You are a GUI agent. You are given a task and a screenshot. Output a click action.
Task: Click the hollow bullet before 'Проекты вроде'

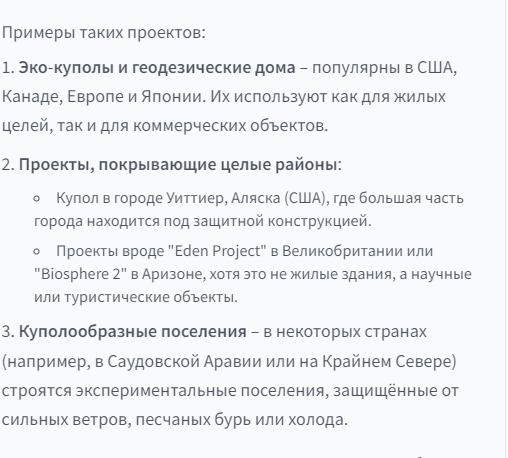37,252
